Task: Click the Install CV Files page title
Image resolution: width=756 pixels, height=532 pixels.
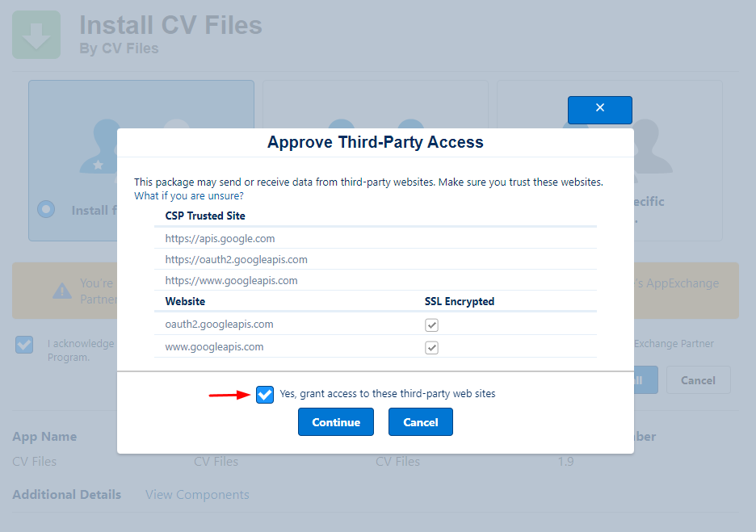Action: tap(170, 25)
